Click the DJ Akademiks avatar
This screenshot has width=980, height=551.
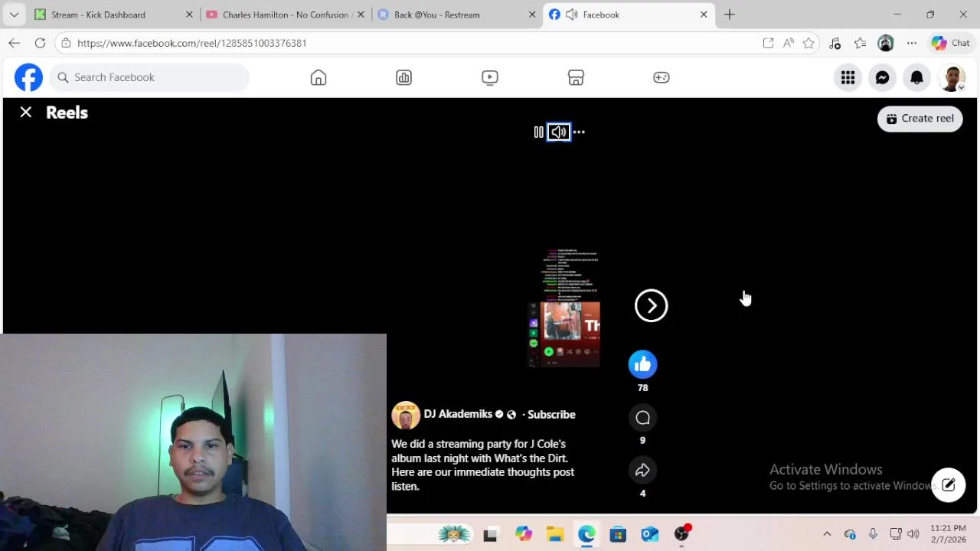click(x=406, y=416)
